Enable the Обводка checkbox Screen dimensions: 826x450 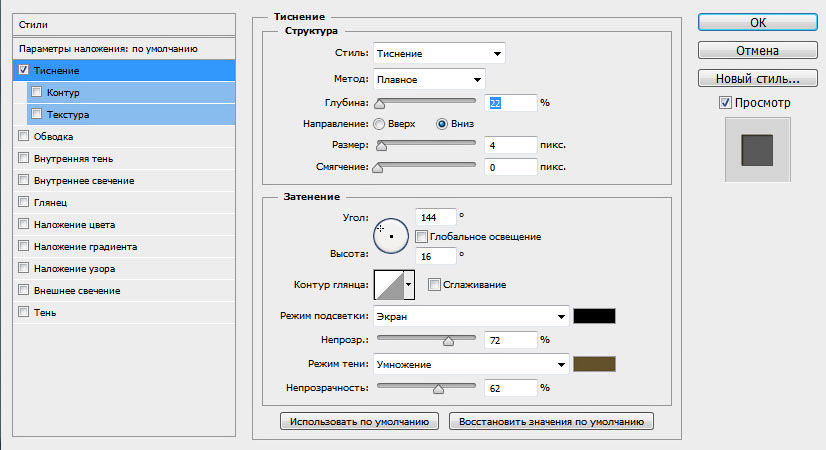(23, 136)
